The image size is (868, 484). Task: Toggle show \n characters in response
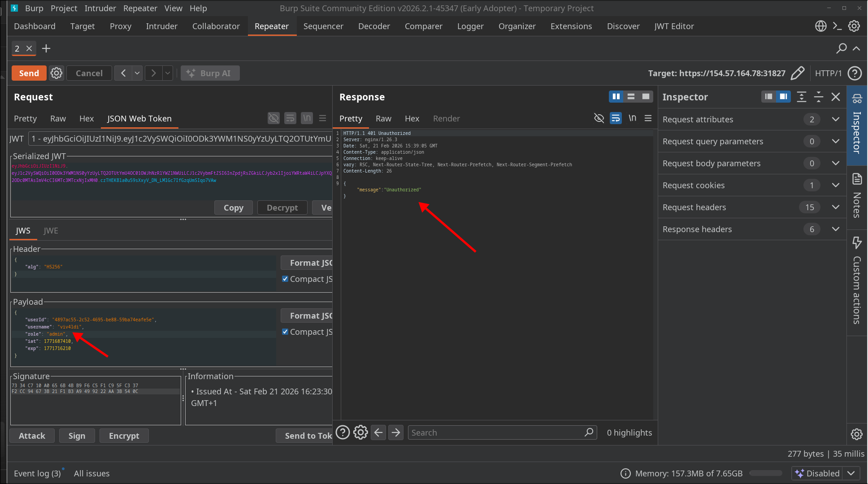point(632,118)
